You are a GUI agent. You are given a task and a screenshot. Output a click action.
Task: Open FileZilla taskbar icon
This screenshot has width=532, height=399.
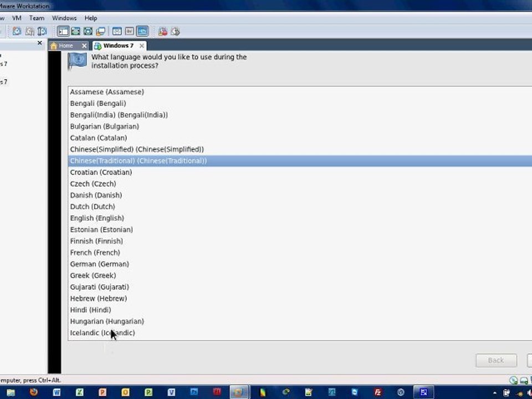(377, 392)
